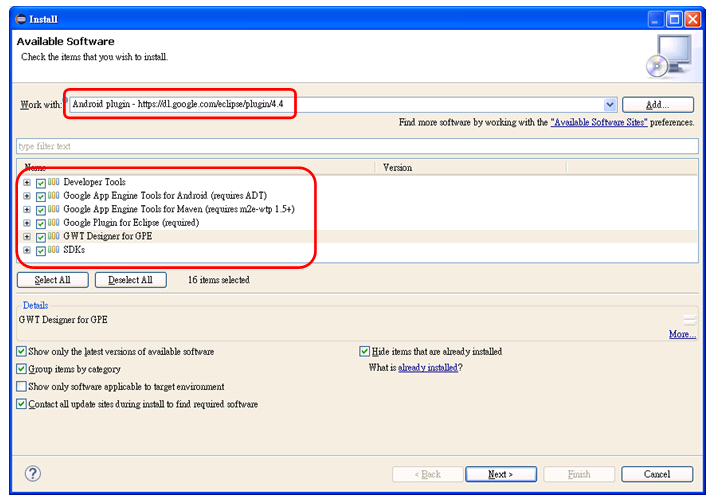Screen dimensions: 716x501
Task: Uncheck the Developer Tools checkbox
Action: (x=41, y=183)
